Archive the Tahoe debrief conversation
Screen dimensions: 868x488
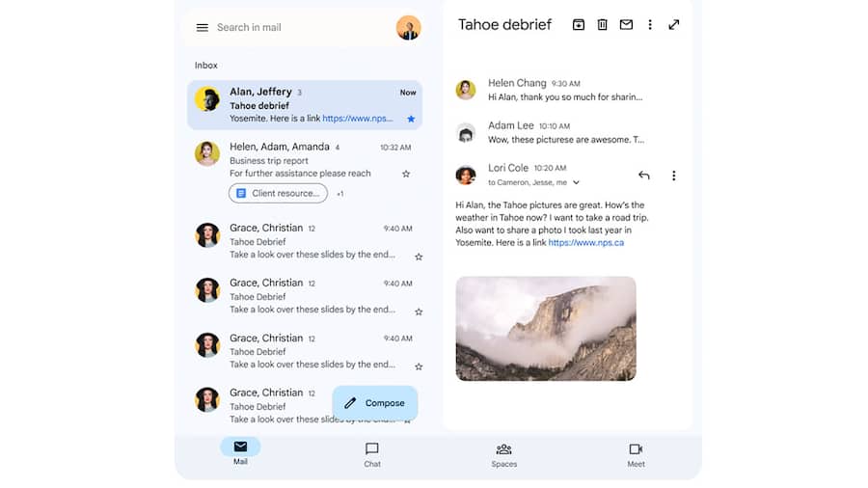[579, 24]
